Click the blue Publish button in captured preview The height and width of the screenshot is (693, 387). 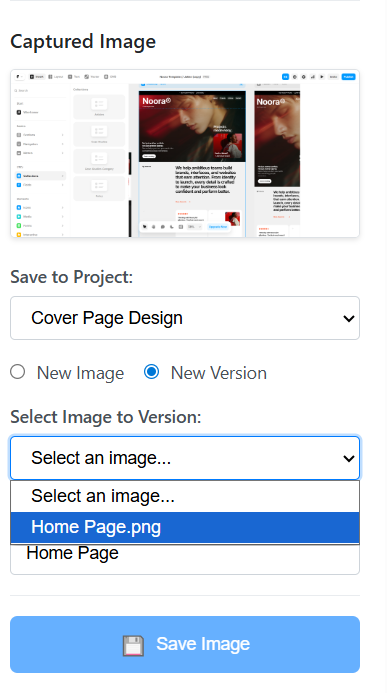[348, 77]
